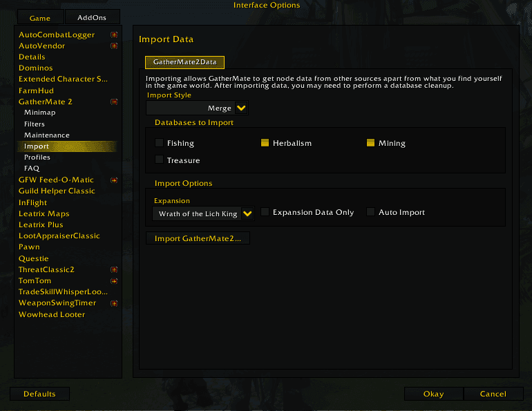Open the Filters settings page
Screen dimensions: 532x411
coord(35,124)
